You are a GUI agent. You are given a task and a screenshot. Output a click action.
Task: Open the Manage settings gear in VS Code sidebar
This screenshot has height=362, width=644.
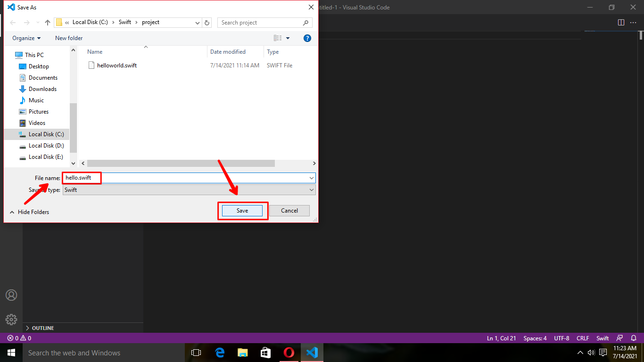tap(11, 319)
